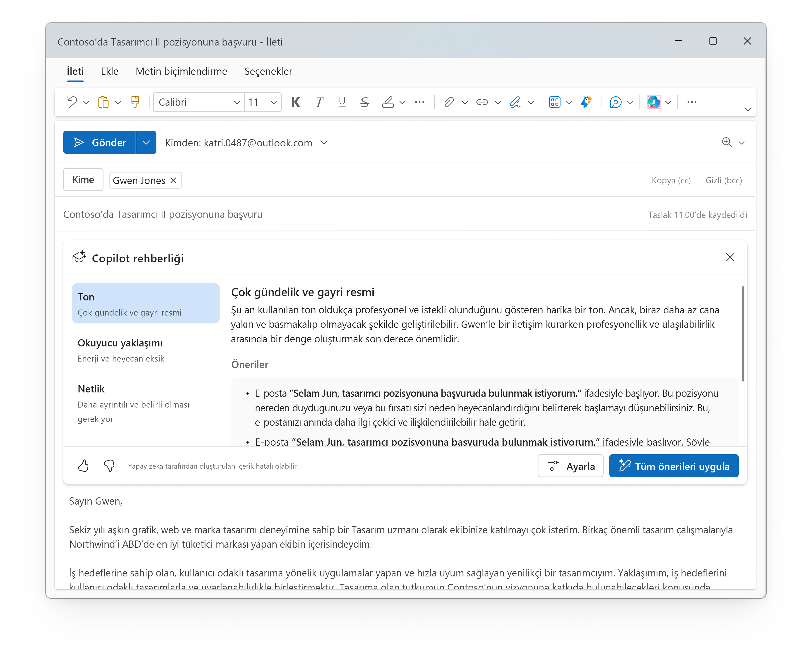Click Kopya (cc) link
Image resolution: width=812 pixels, height=667 pixels.
click(671, 180)
